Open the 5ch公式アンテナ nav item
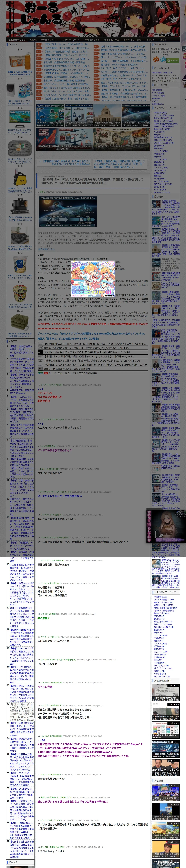 coord(17,40)
